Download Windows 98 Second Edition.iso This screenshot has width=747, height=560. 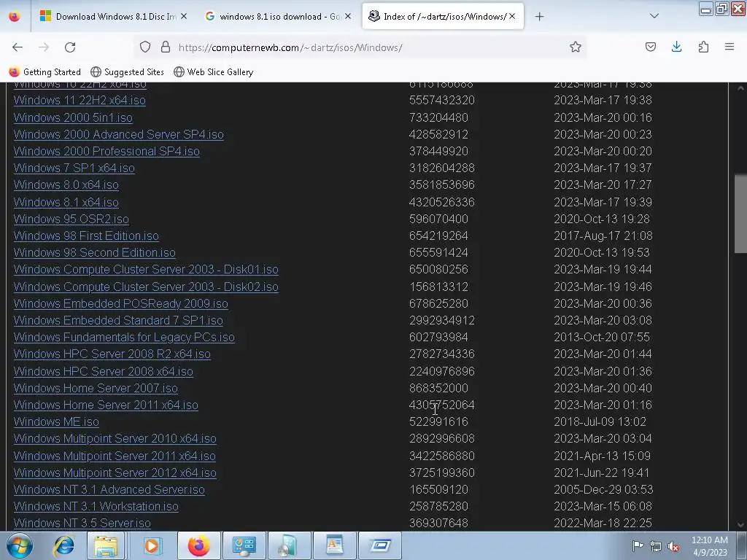(95, 253)
